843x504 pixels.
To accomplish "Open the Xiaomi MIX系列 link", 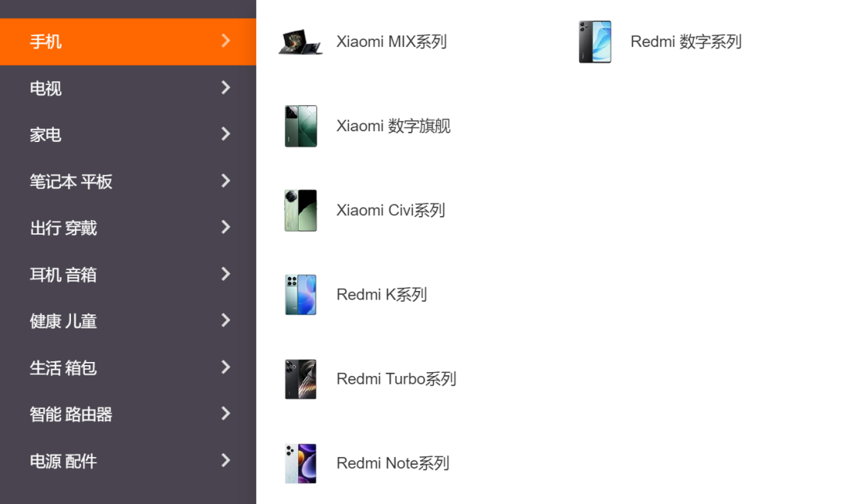I will (391, 42).
